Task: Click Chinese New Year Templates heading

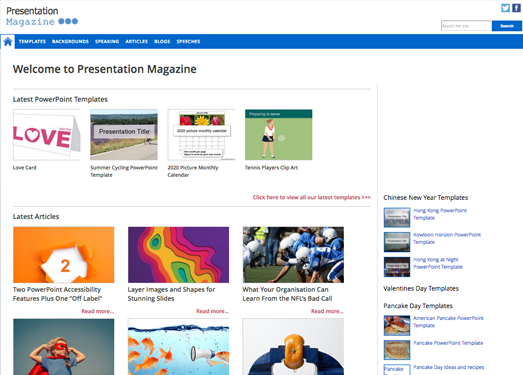Action: [425, 198]
